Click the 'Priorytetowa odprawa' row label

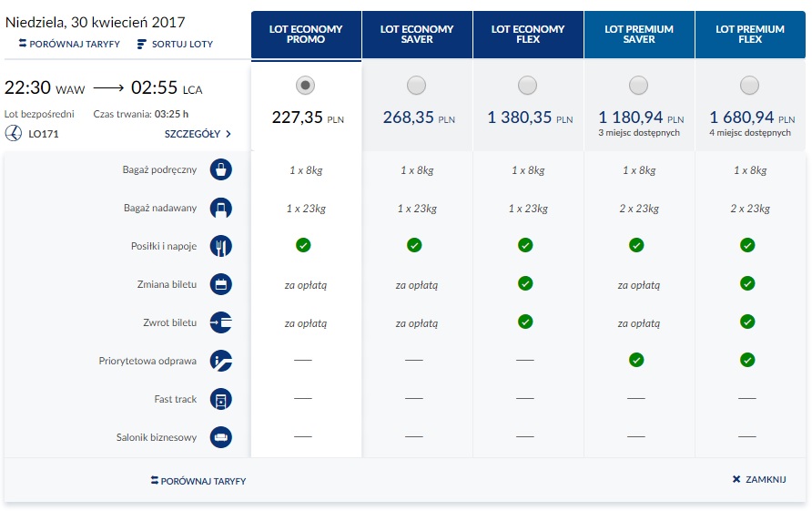[147, 361]
